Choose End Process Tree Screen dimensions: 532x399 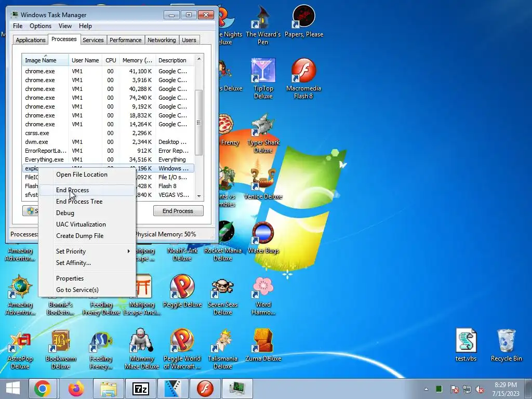(87, 202)
